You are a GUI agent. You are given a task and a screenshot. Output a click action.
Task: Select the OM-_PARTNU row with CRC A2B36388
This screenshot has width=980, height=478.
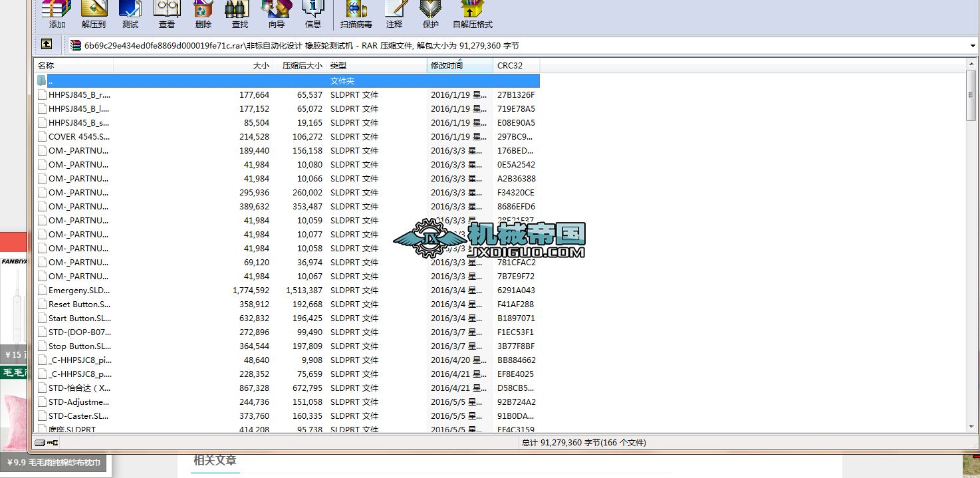coord(287,178)
